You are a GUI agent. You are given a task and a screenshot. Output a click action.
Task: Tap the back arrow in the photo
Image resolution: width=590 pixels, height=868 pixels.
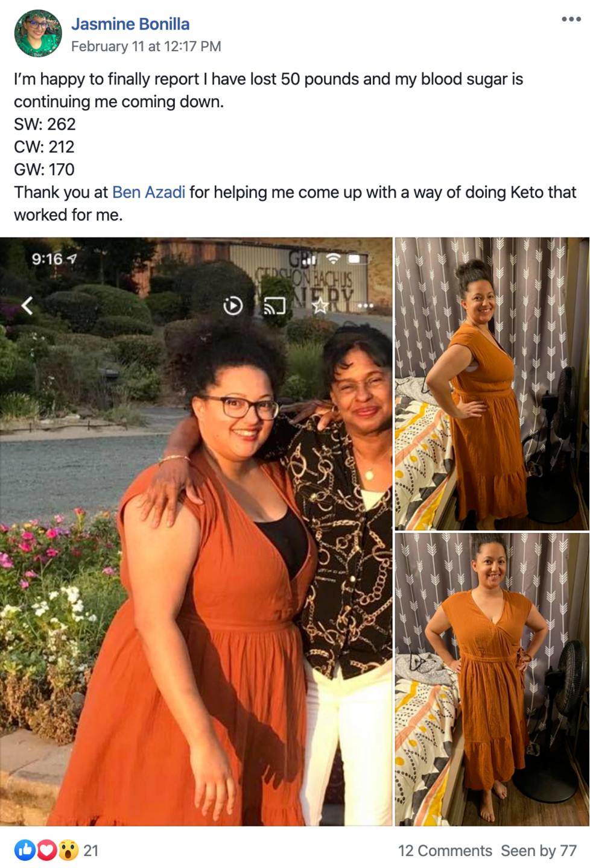[x=27, y=306]
